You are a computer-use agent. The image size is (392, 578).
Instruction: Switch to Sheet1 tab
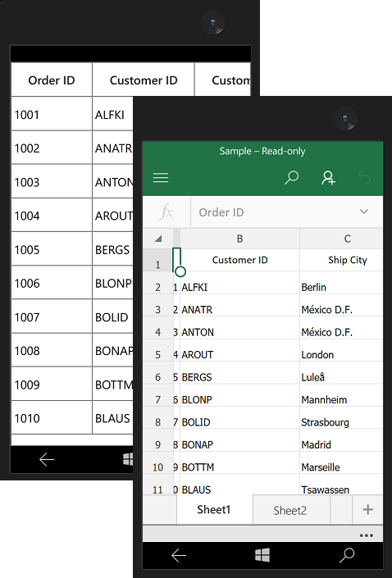point(214,510)
